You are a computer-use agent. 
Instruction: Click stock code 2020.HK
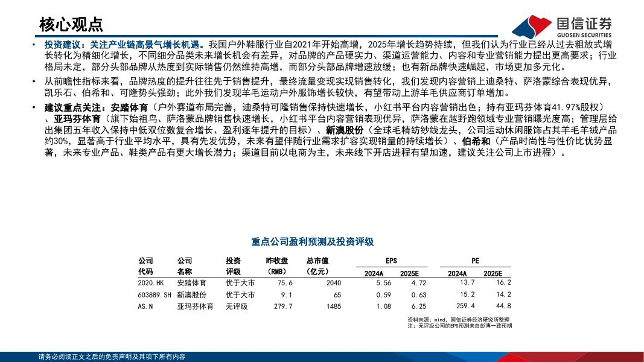[151, 283]
